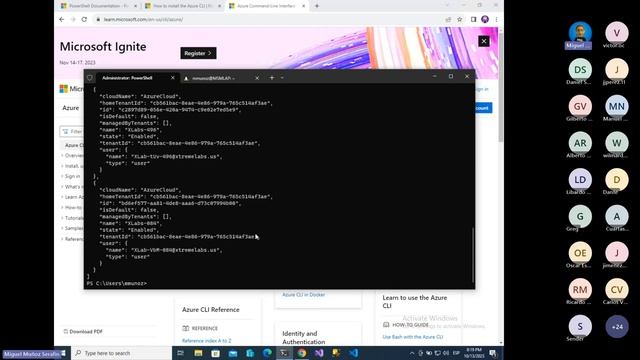Launch Microsoft Edge from the taskbar
This screenshot has height=360, width=640.
click(x=267, y=353)
